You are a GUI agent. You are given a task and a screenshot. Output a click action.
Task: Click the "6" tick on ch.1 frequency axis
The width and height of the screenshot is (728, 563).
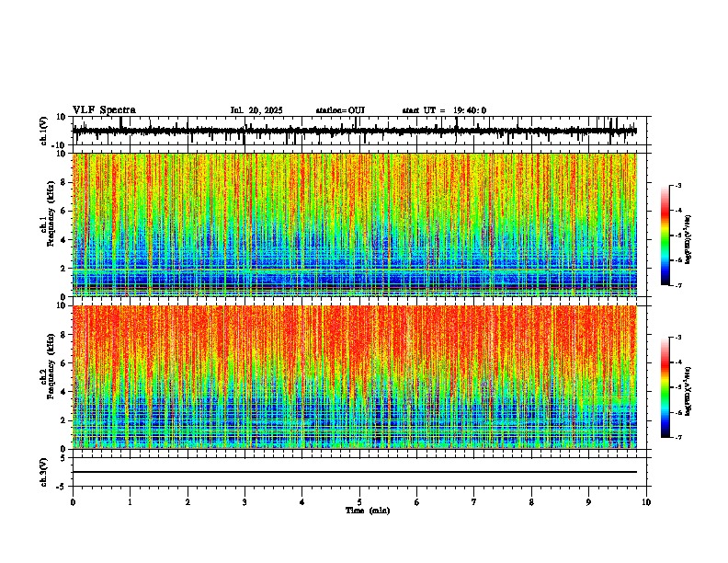coord(64,211)
